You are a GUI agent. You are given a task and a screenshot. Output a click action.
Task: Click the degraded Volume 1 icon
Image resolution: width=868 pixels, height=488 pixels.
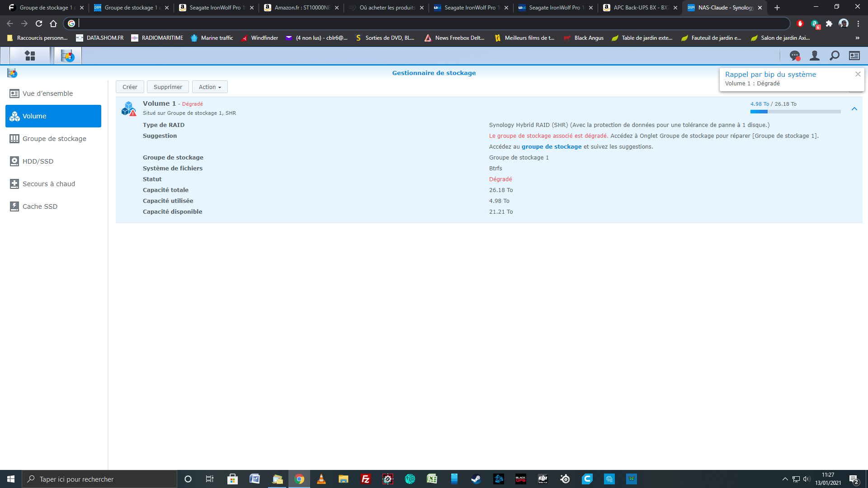(x=129, y=108)
